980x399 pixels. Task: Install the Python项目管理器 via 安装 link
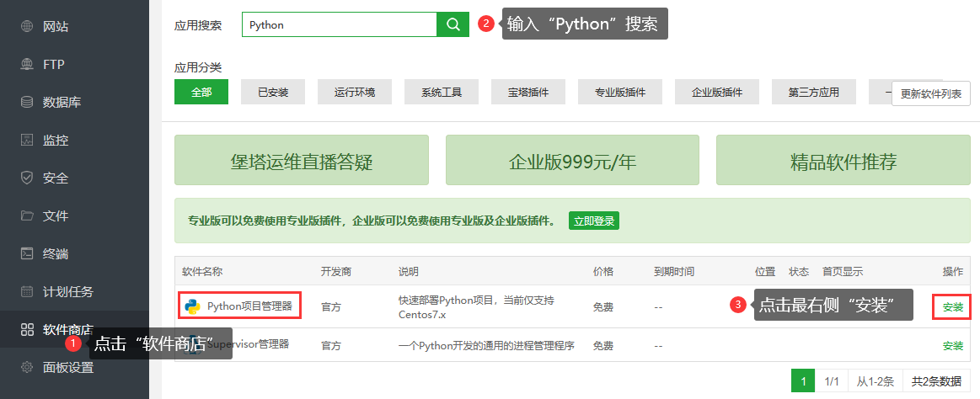[x=952, y=307]
